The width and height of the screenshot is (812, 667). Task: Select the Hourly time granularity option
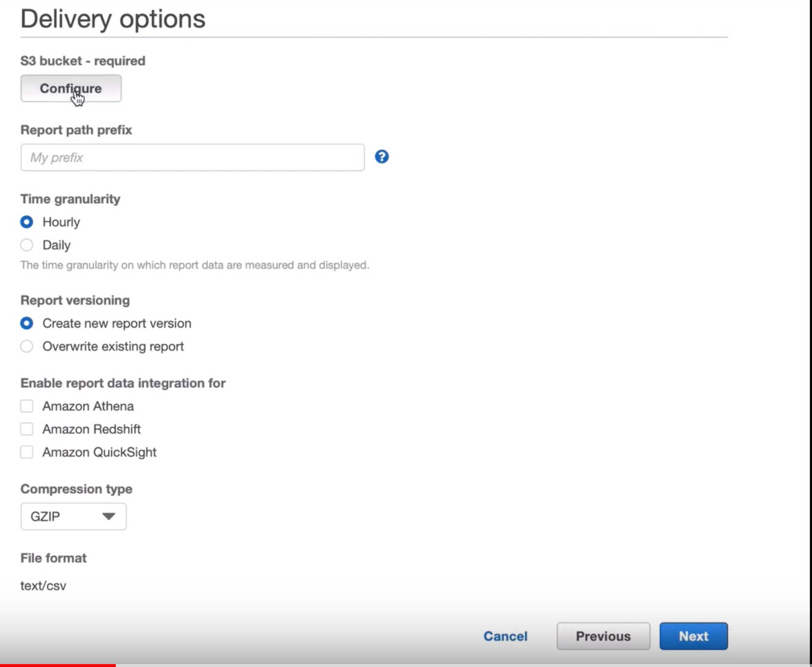click(27, 222)
